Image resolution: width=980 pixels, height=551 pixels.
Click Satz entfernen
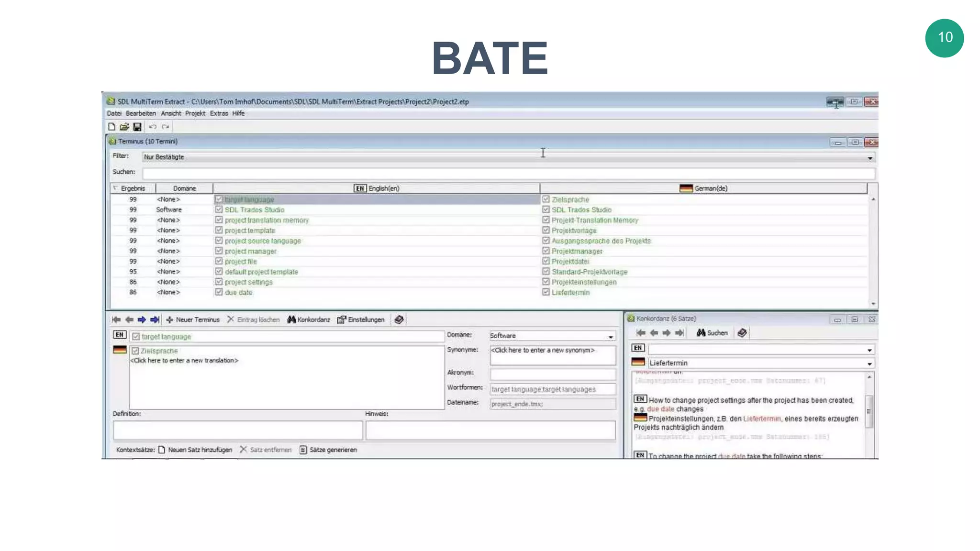pos(266,450)
